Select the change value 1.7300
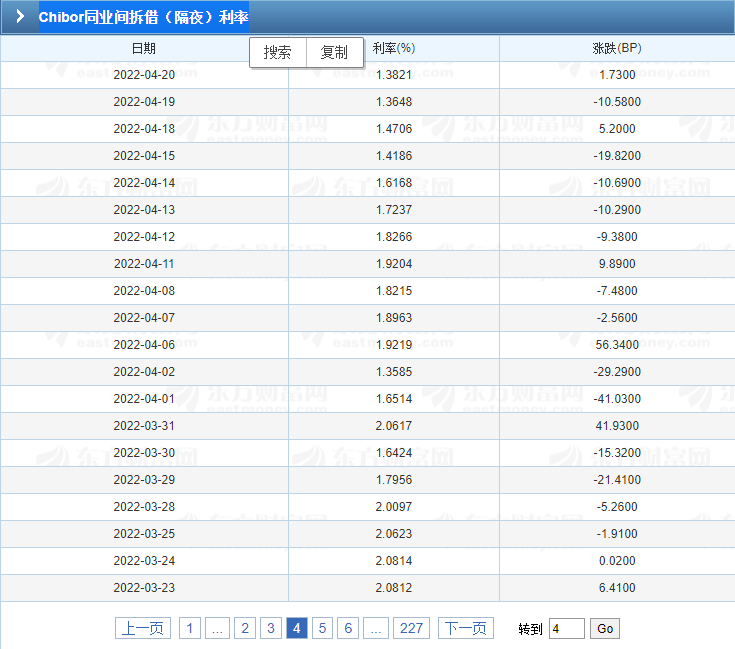735x649 pixels. [x=617, y=75]
